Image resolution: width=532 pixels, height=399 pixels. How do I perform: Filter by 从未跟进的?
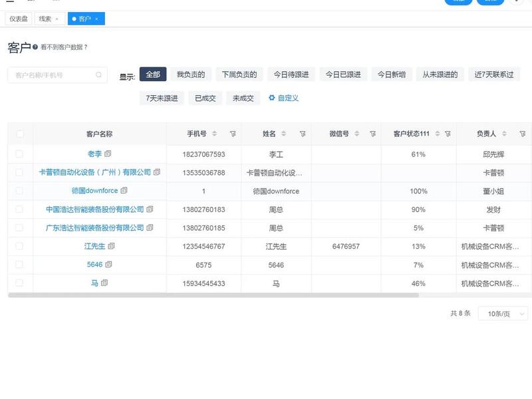tap(440, 74)
